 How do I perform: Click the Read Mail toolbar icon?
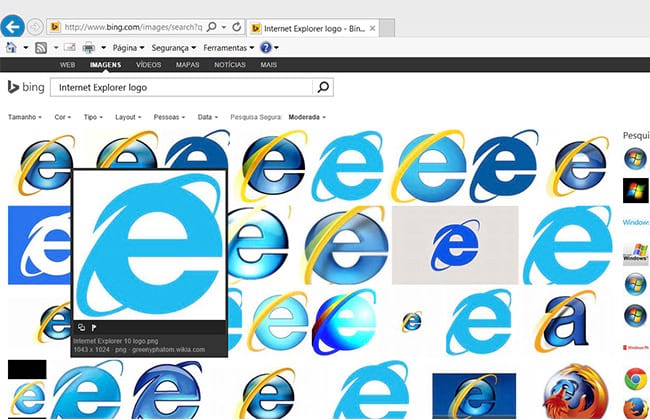point(70,48)
